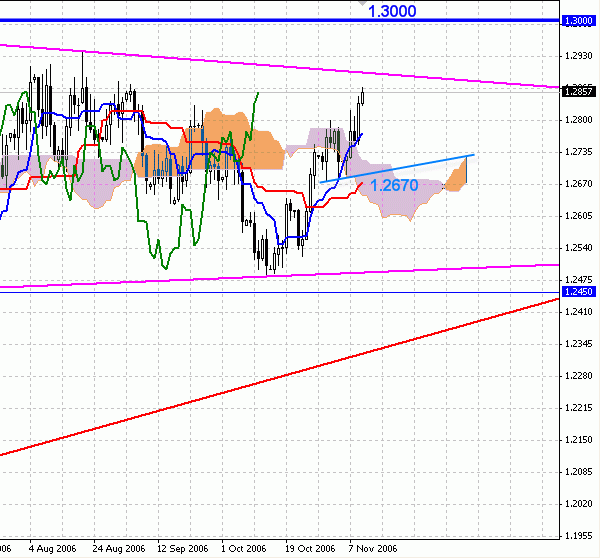Screen dimensions: 600x558
Task: Select the upper magenta descending trendline
Action: click(x=280, y=67)
